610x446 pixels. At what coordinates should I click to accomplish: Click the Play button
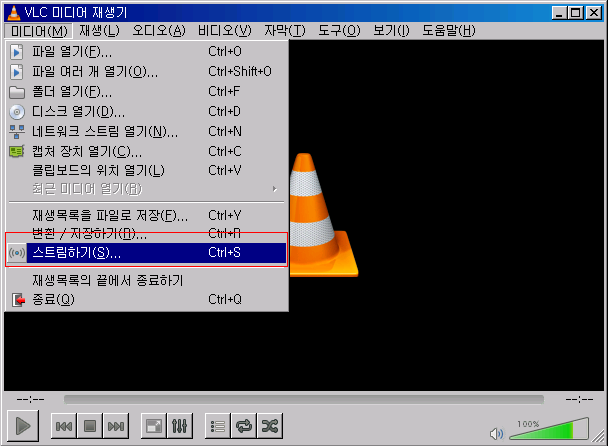tap(23, 425)
